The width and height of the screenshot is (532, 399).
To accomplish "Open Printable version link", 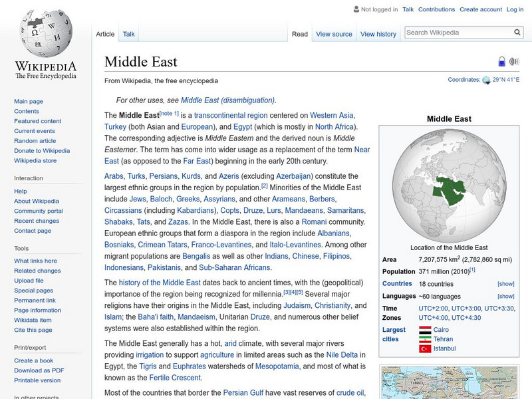I will (x=37, y=380).
